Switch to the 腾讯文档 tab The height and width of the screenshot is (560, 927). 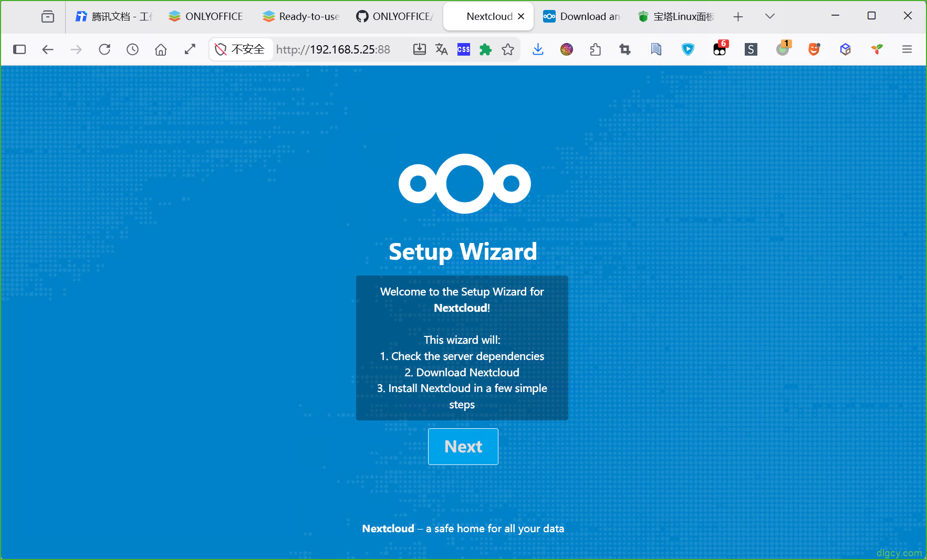[113, 16]
